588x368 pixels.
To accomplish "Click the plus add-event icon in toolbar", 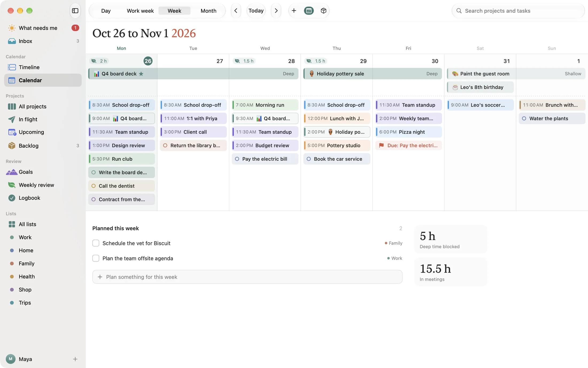I will click(294, 11).
